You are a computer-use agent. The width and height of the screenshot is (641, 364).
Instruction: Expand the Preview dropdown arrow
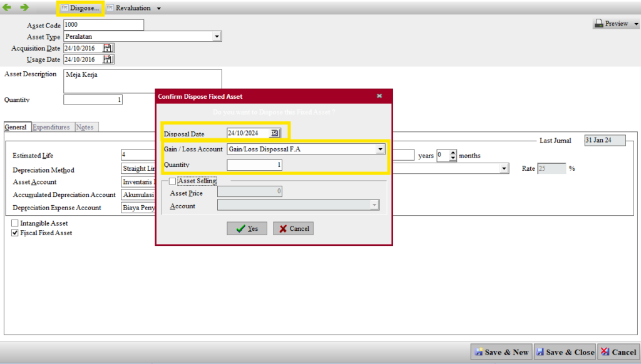click(x=636, y=24)
